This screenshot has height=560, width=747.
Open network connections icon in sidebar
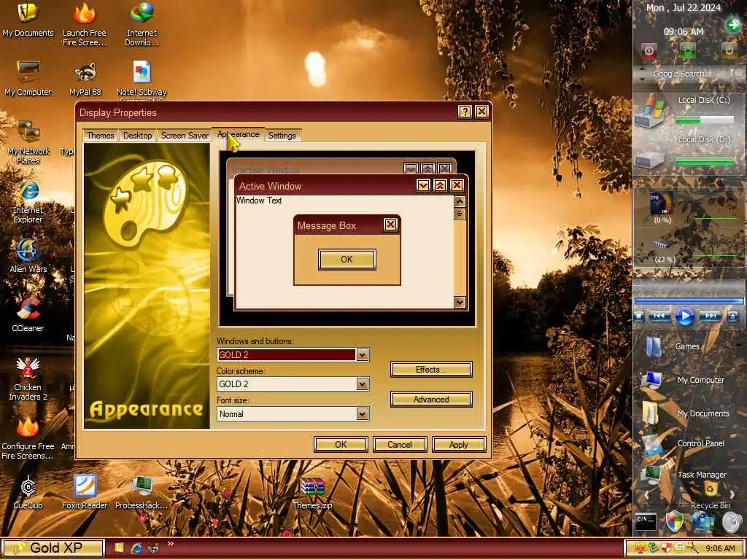703,522
